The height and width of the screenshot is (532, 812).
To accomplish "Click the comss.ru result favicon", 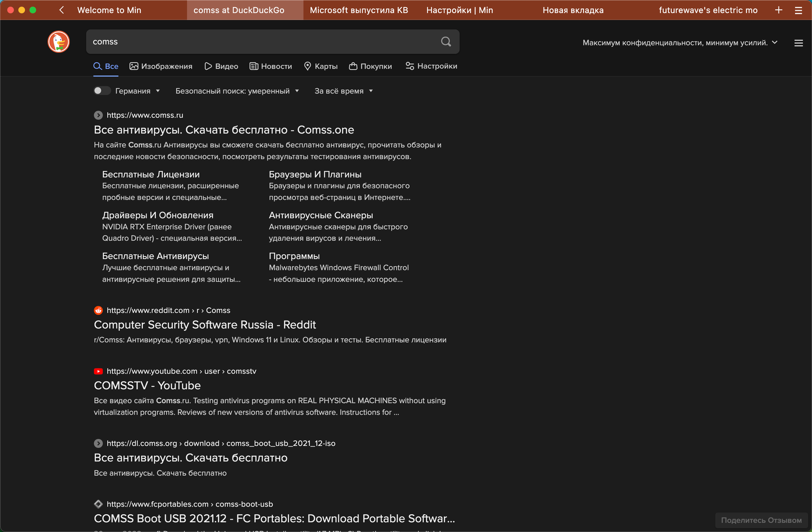I will [98, 115].
